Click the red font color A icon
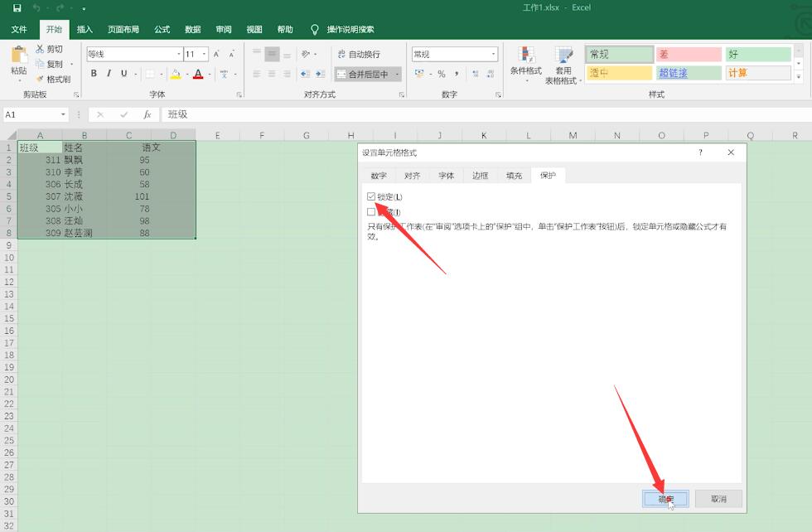 coord(198,74)
